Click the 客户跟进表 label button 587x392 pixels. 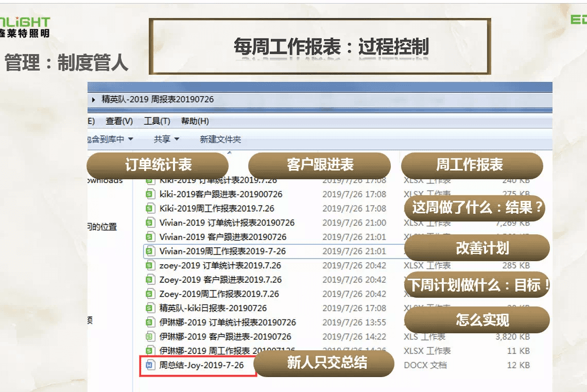[319, 165]
